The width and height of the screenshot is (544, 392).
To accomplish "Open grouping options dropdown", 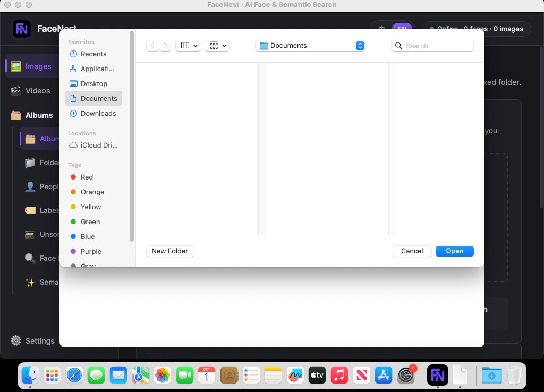I will [217, 46].
